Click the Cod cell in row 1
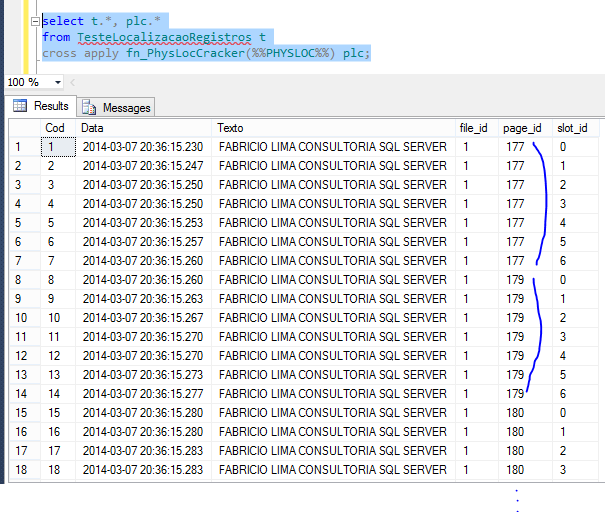This screenshot has width=605, height=512. point(58,147)
